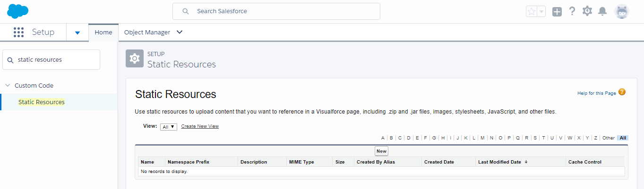Image resolution: width=644 pixels, height=189 pixels.
Task: Open the View dropdown set to All
Action: coord(169,127)
